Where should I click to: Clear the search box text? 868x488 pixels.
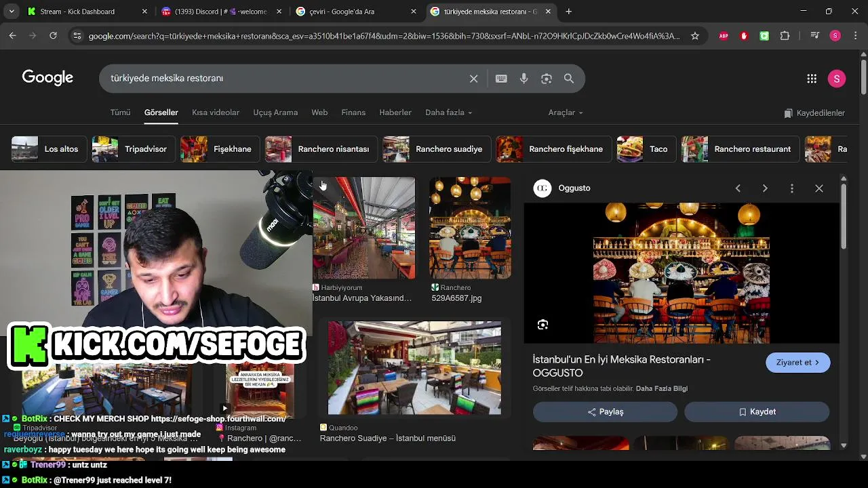[x=474, y=79]
